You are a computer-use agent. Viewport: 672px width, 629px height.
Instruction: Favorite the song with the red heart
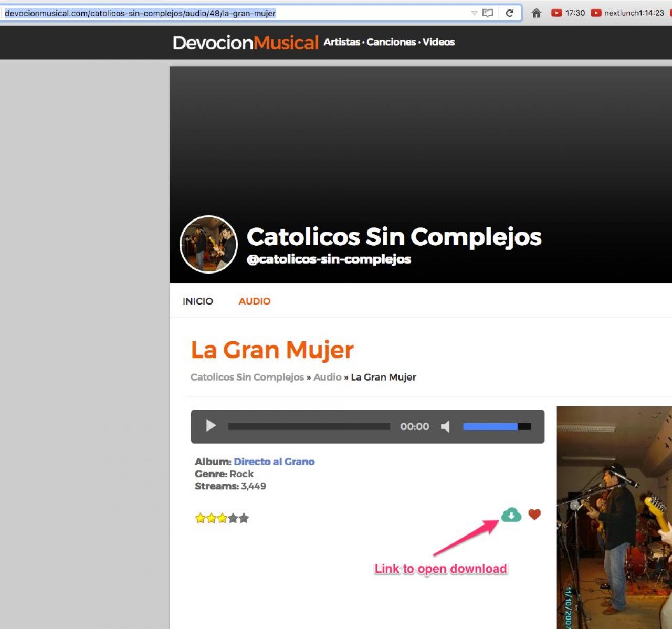click(534, 515)
